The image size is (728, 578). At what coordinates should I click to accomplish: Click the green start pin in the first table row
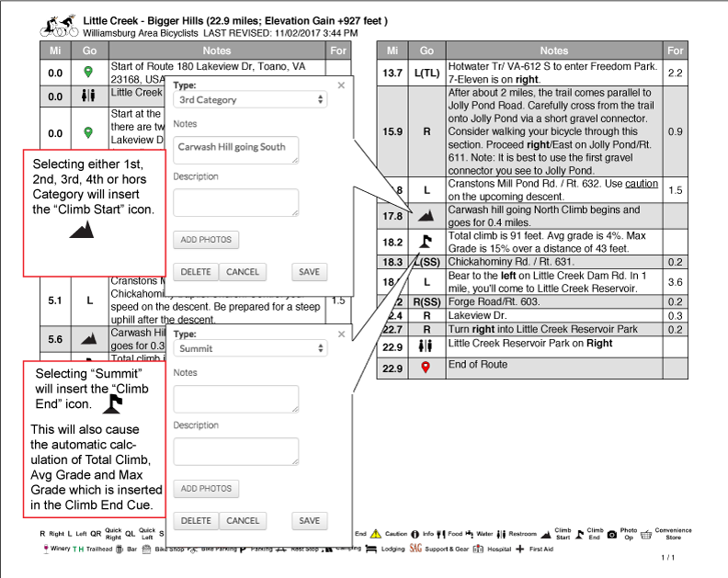click(87, 71)
